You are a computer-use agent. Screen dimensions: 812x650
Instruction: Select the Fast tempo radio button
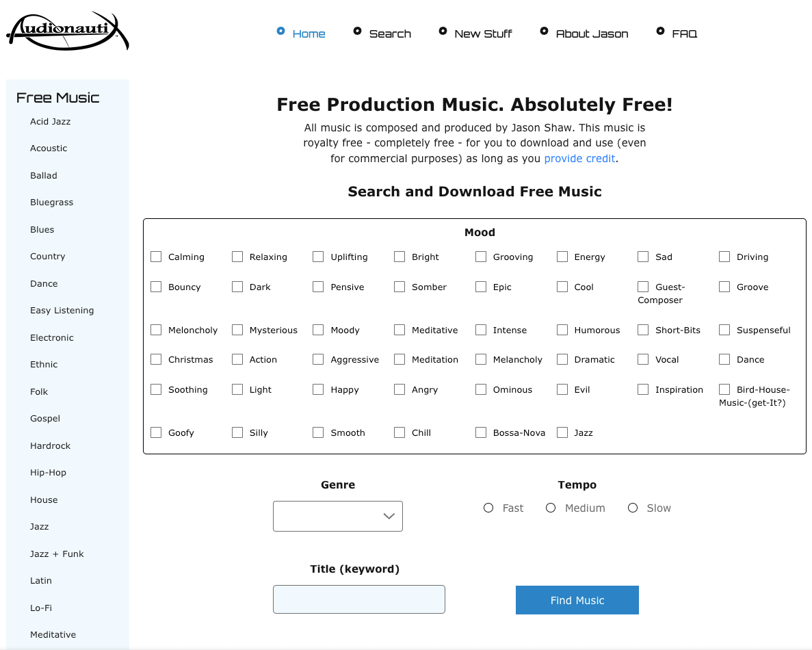tap(488, 508)
